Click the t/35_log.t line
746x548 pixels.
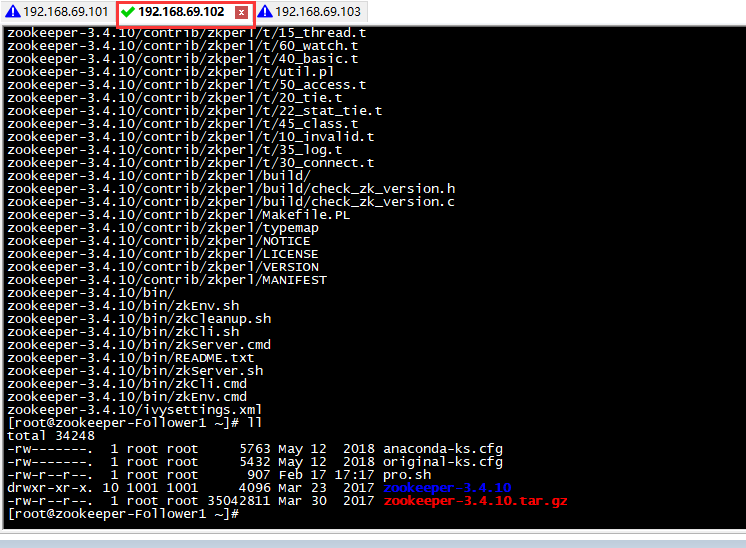point(175,150)
